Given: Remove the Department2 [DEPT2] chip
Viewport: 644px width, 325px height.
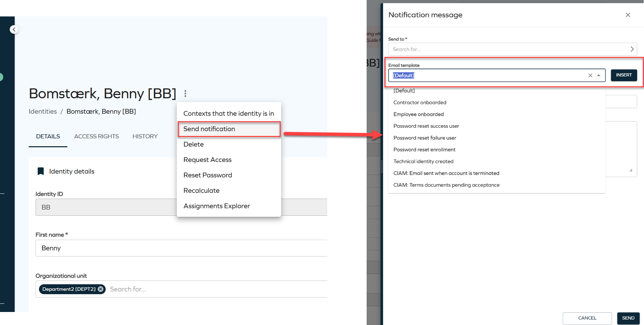Looking at the screenshot, I should 101,289.
